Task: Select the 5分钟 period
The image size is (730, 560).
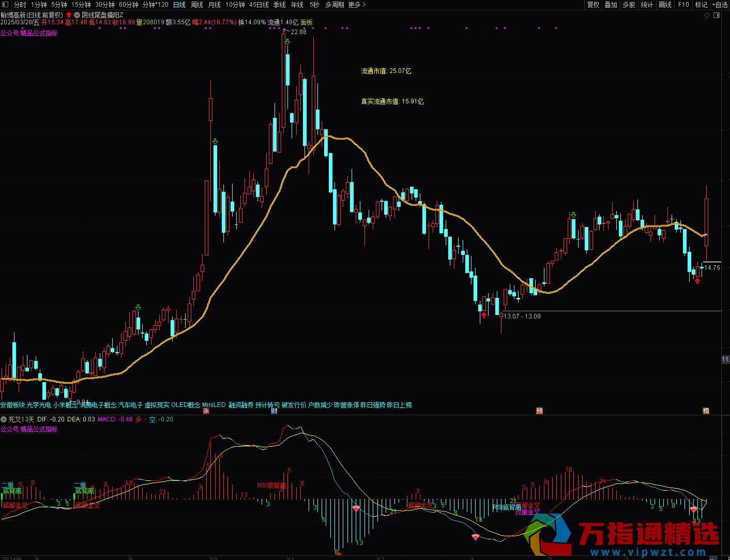Action: [x=59, y=5]
